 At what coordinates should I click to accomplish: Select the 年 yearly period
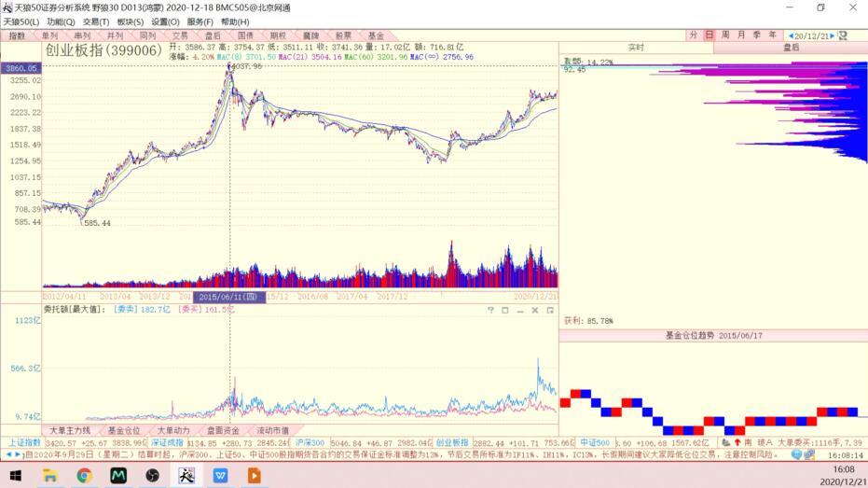(772, 35)
